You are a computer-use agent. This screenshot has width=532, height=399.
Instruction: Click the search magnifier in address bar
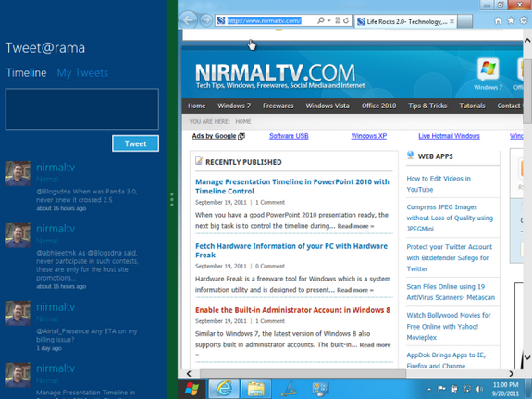tap(321, 20)
